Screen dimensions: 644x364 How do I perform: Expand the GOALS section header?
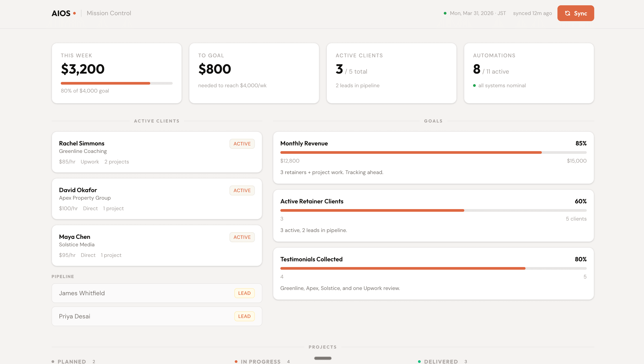pyautogui.click(x=433, y=121)
